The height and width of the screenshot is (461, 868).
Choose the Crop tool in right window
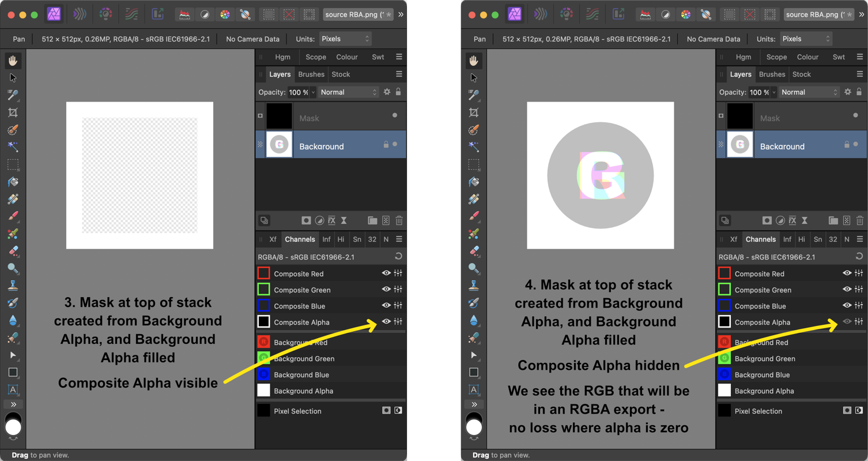click(474, 113)
